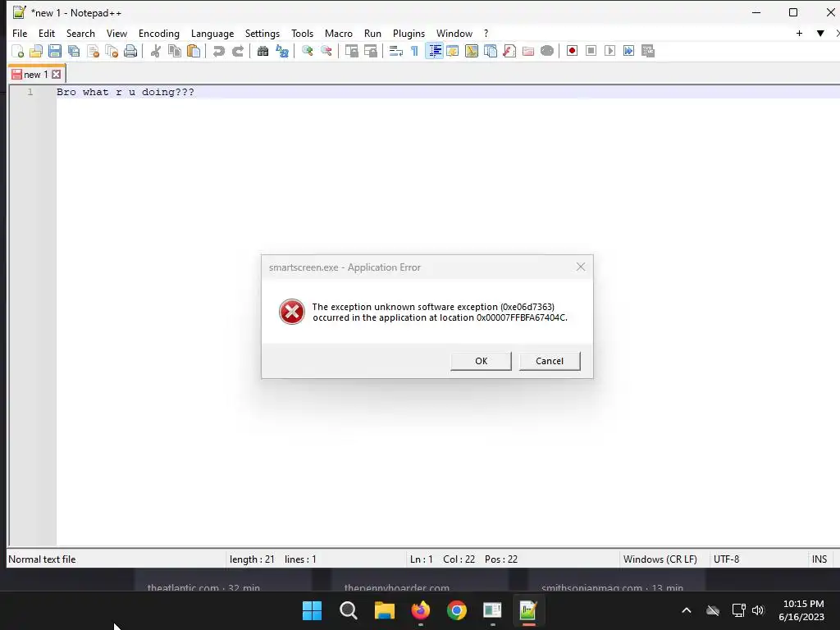Click Cancel in the Application Error dialog
The image size is (840, 630).
pos(550,361)
